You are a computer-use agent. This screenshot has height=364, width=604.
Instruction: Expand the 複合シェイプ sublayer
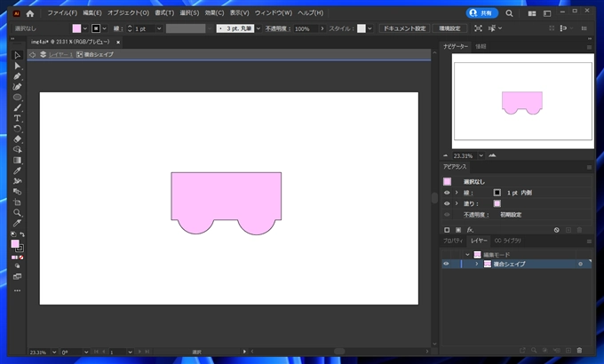click(477, 264)
